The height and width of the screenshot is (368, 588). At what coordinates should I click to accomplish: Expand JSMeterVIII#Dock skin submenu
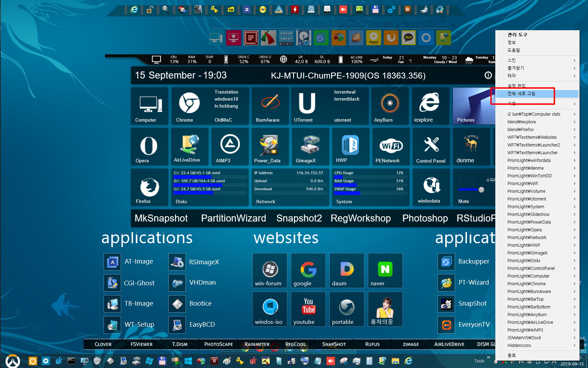click(537, 338)
